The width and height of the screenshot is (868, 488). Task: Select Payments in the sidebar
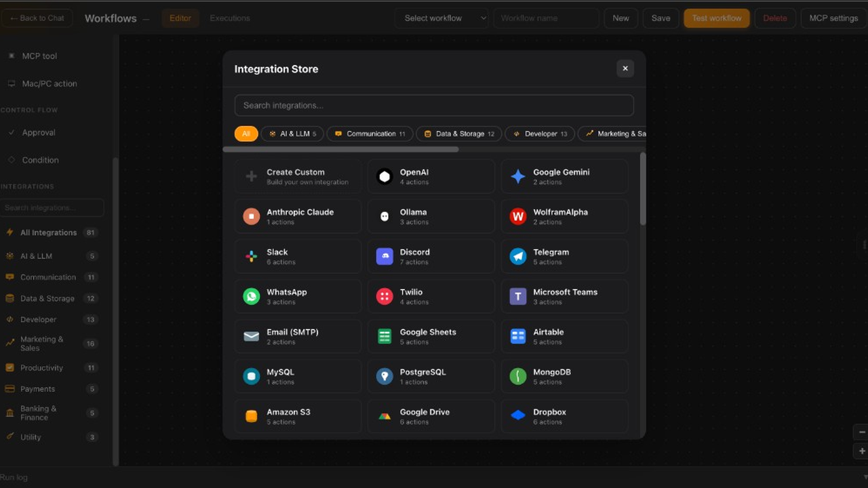[x=52, y=389]
